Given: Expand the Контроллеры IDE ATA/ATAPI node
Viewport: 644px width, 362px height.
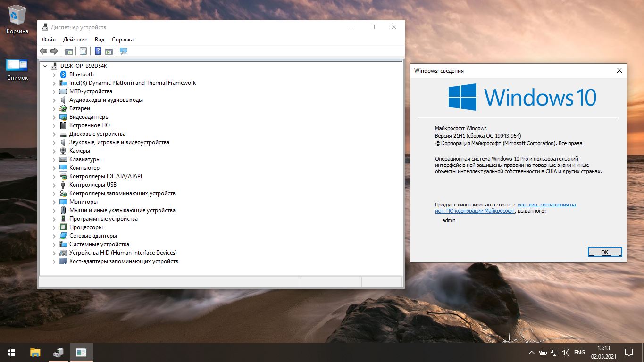Looking at the screenshot, I should 54,176.
